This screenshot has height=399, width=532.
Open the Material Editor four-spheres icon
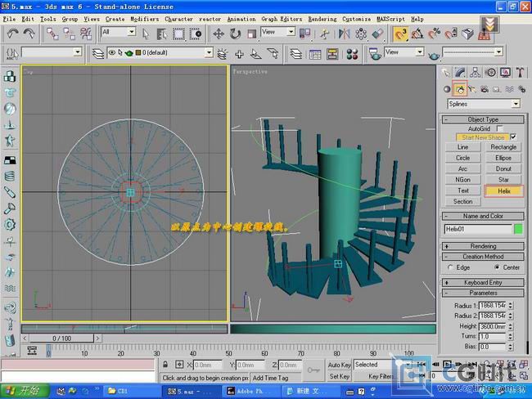[x=353, y=54]
